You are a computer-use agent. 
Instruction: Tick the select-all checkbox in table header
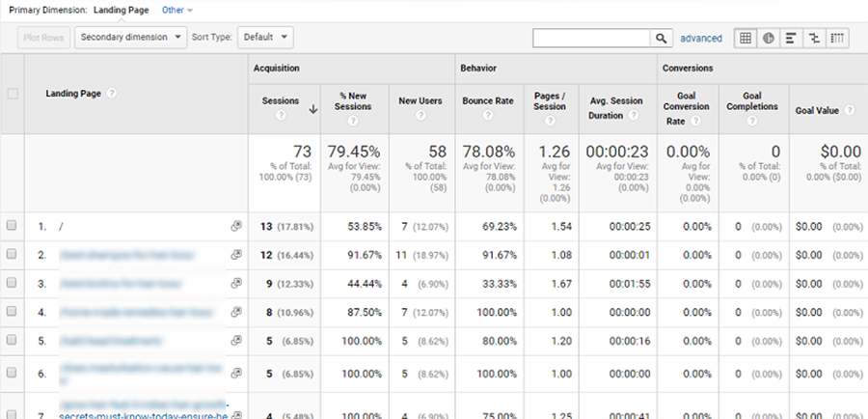point(12,94)
